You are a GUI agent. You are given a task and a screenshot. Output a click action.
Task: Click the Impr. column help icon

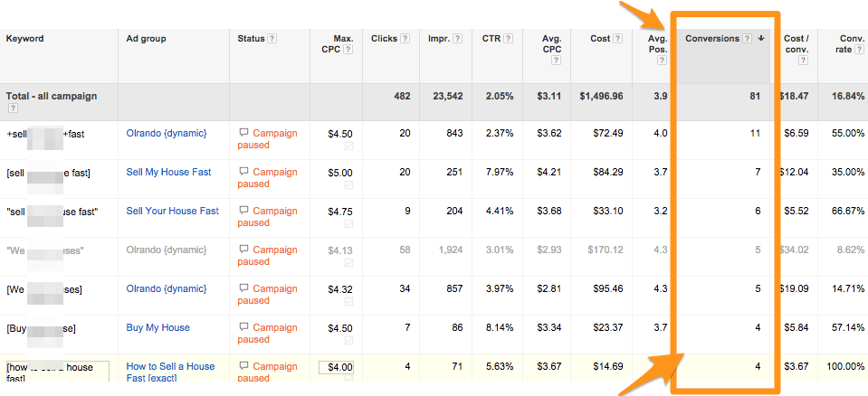458,39
